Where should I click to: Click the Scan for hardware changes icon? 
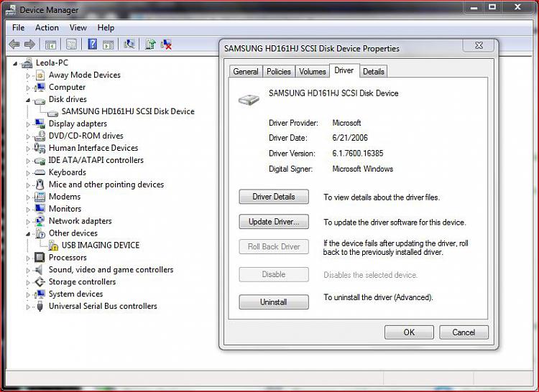129,44
